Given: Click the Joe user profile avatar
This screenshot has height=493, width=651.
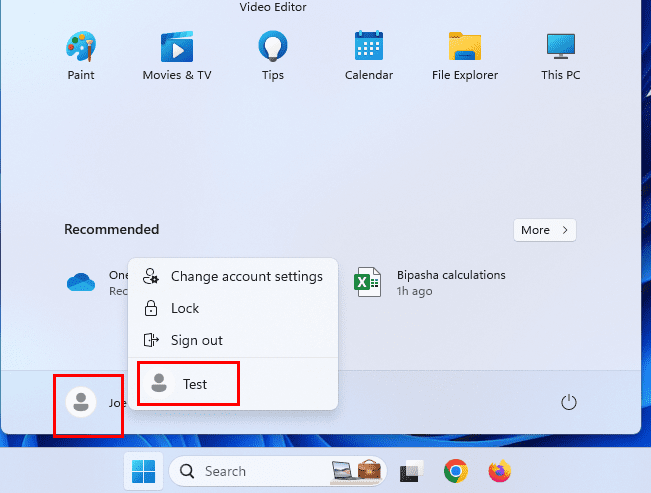Looking at the screenshot, I should [78, 403].
